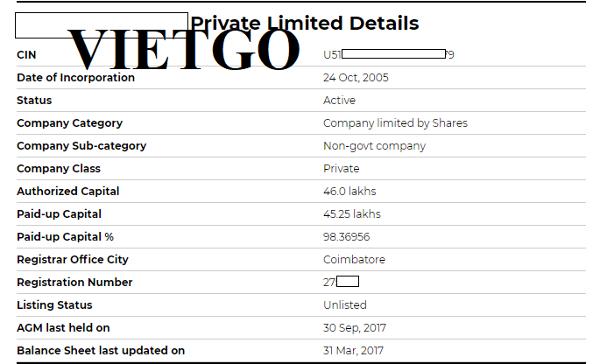Select the 98.36956 percentage value
The width and height of the screenshot is (600, 364).
[x=347, y=236]
